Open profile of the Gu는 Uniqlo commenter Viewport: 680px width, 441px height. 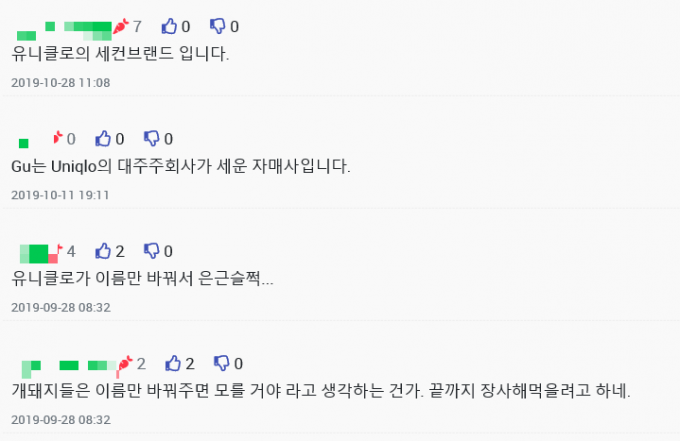coord(23,143)
